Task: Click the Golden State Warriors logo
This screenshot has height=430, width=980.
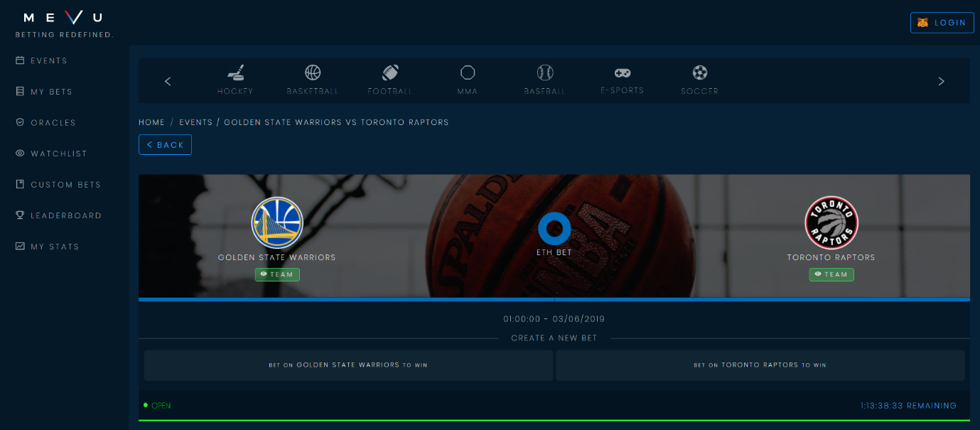Action: [x=277, y=222]
